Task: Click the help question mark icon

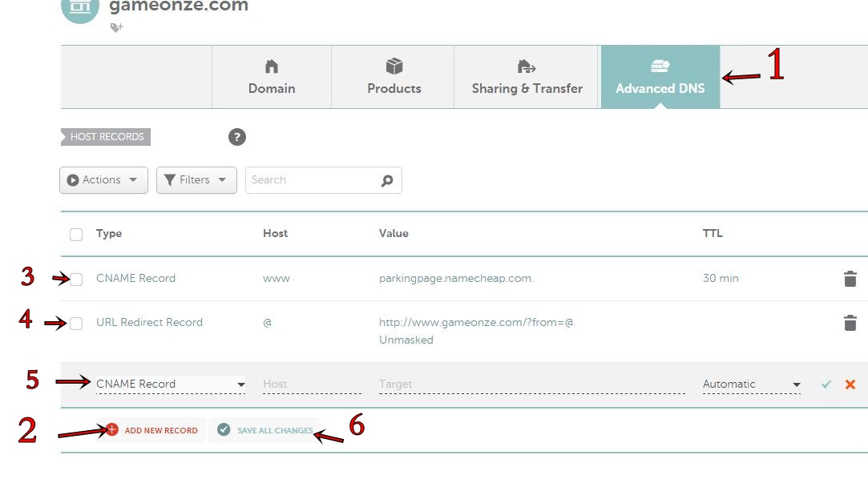Action: click(x=237, y=137)
